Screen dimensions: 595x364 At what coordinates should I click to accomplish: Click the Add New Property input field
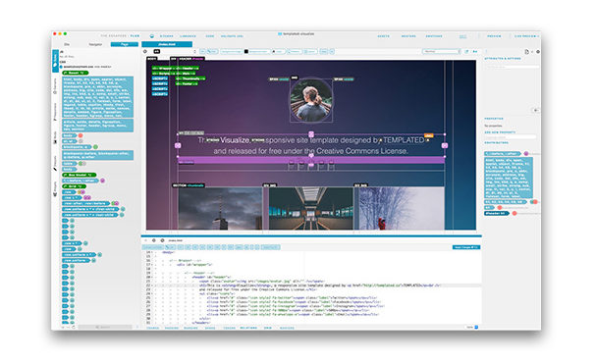point(510,136)
